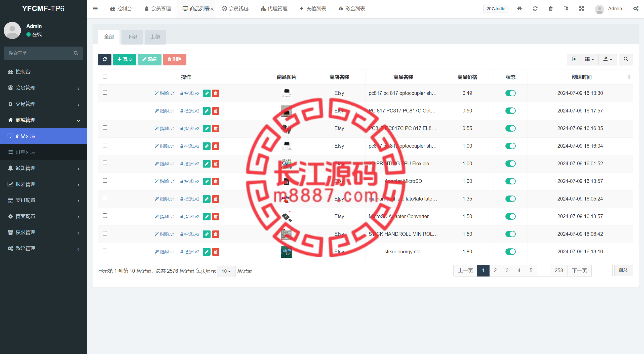The width and height of the screenshot is (644, 354).
Task: Open the settings cogs icon at top right
Action: 636,9
